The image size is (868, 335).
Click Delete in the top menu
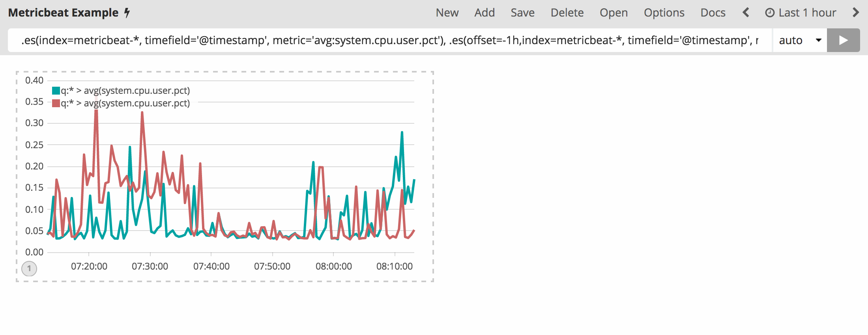pyautogui.click(x=567, y=13)
